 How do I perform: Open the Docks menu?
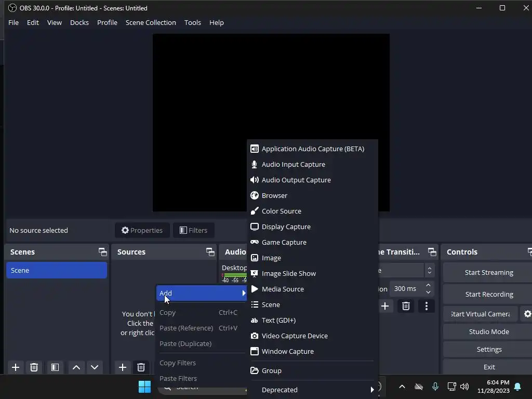[79, 23]
